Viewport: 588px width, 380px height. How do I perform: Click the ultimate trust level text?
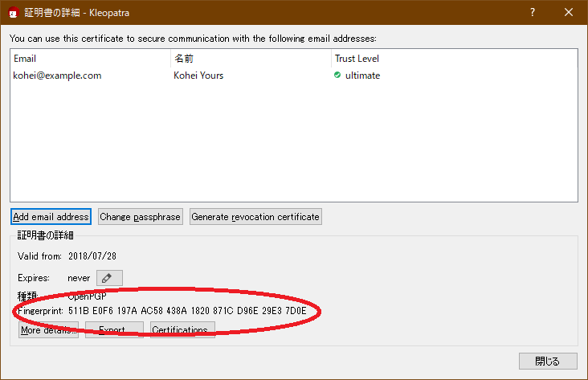point(362,76)
